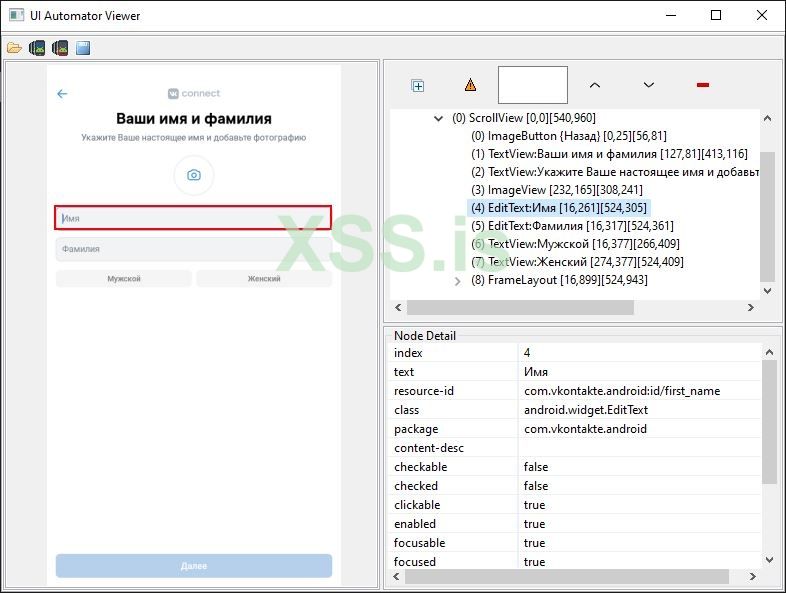Click hierarchy tree scroll-left arrow
786x593 pixels.
point(398,307)
